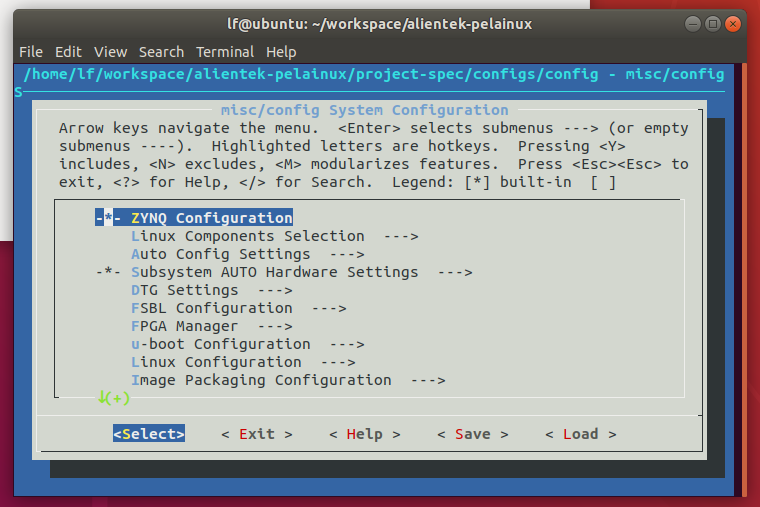Maximize the terminal window

[712, 24]
